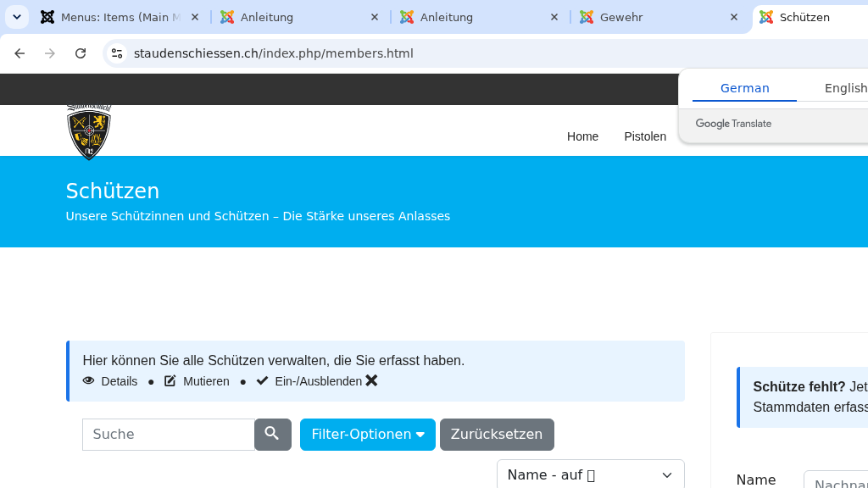Click the subtitle about Schützinnen und Schützen

pos(258,216)
